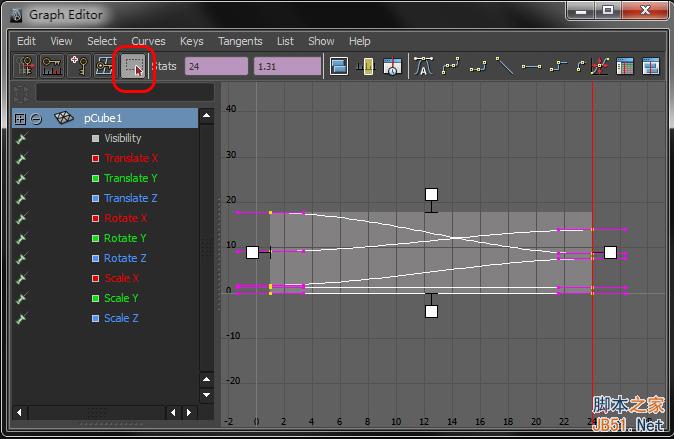Open the Curves menu
The width and height of the screenshot is (674, 439).
[148, 41]
